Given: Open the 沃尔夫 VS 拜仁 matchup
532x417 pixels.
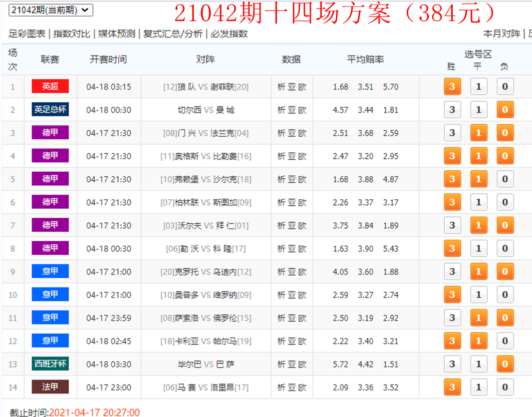Looking at the screenshot, I should click(206, 225).
